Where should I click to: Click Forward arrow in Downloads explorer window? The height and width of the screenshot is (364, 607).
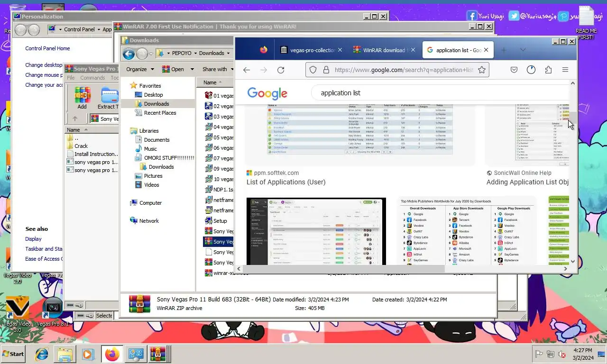click(141, 54)
